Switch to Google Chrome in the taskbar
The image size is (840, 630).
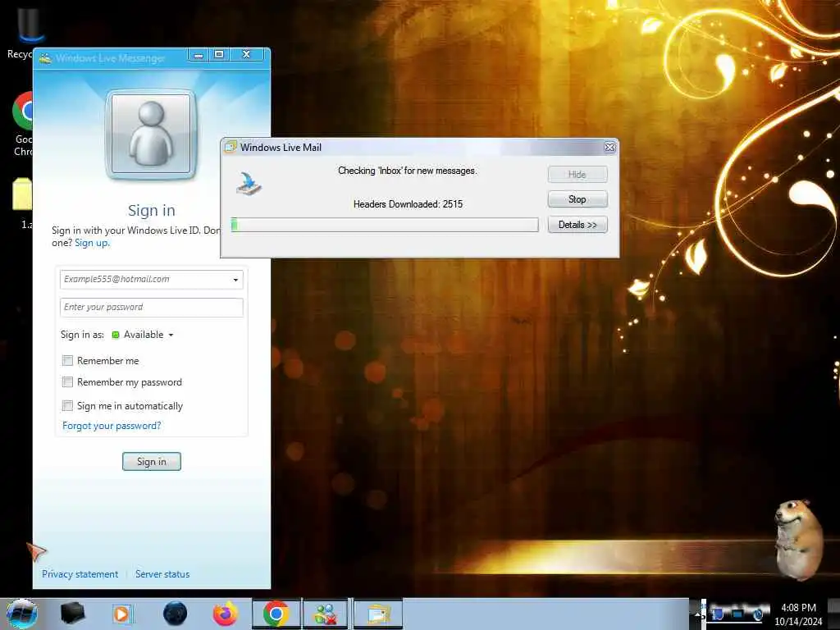tap(276, 614)
